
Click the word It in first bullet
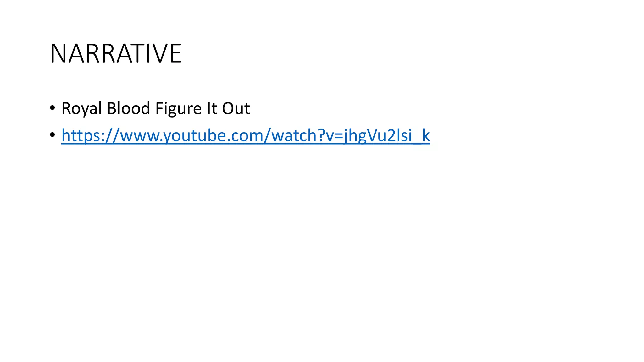coord(212,108)
